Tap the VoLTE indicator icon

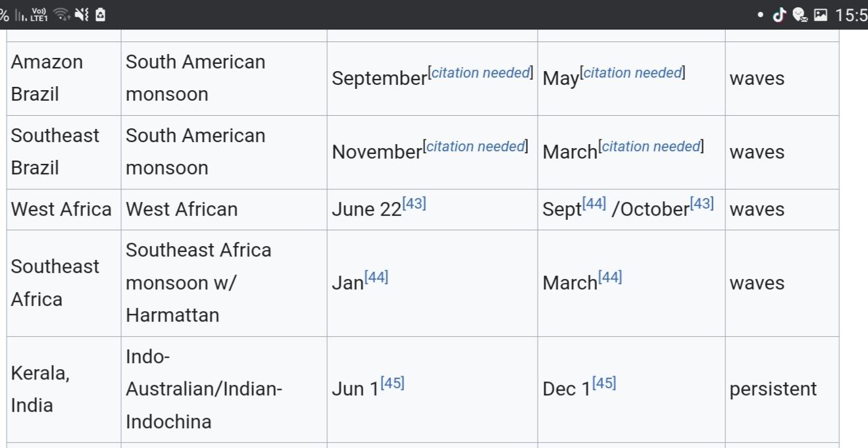coord(39,14)
